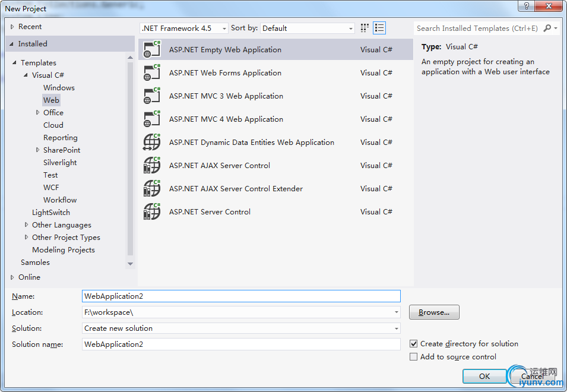Select the Web template category

click(51, 100)
